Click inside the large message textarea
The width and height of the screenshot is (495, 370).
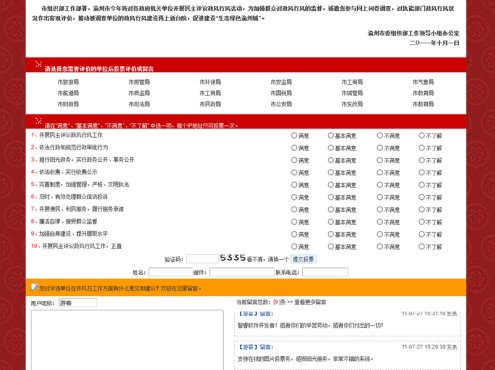(x=127, y=340)
